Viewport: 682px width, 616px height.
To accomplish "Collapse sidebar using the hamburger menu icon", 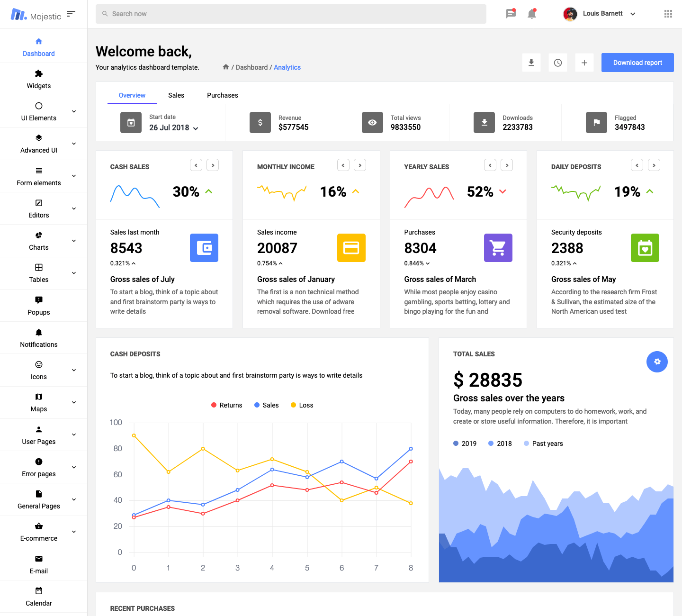I will click(x=71, y=14).
